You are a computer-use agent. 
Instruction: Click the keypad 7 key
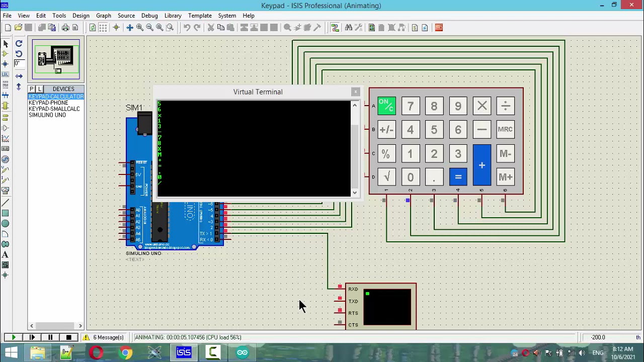[411, 106]
